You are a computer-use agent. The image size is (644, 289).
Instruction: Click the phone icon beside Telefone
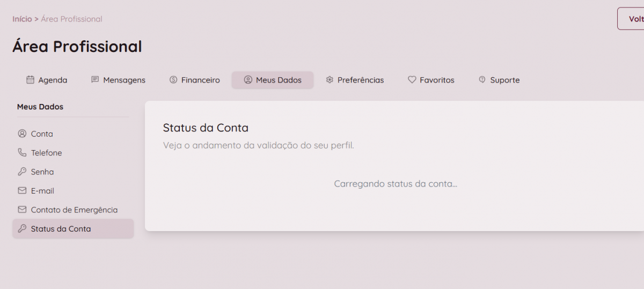[x=22, y=153]
